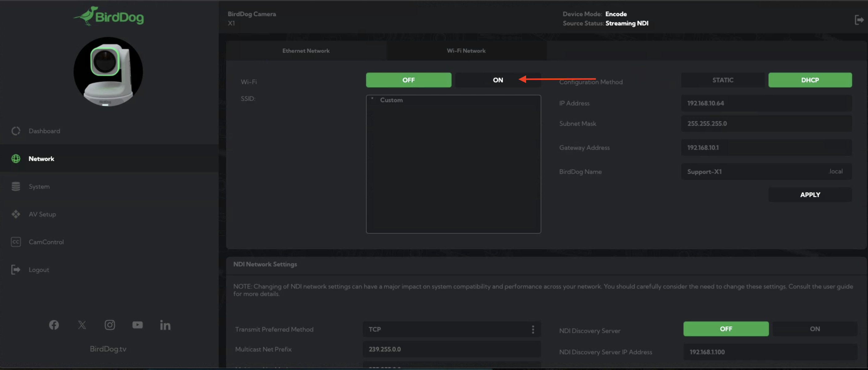
Task: Click the Network globe icon
Action: pos(16,158)
